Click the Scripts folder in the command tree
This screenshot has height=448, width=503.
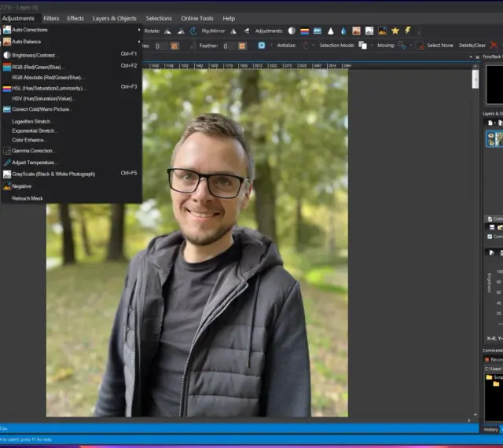(x=494, y=377)
